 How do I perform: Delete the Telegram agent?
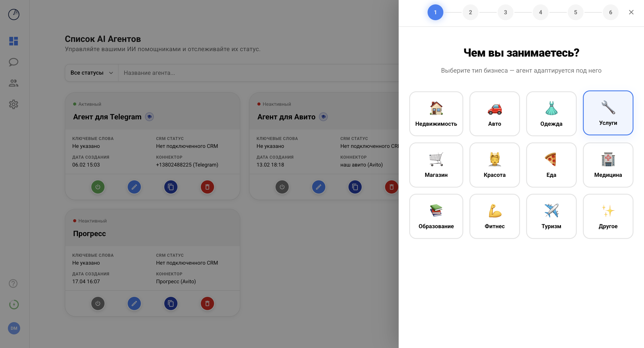[x=207, y=187]
